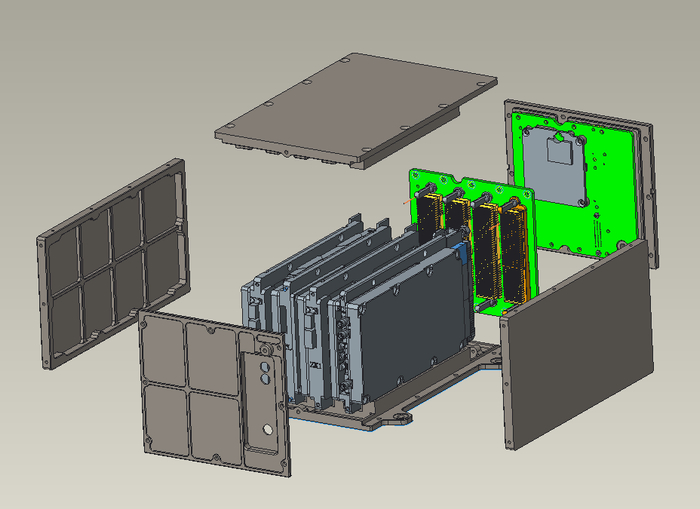The width and height of the screenshot is (700, 509).
Task: Click the rightmost black backplane connector
Action: coord(513,254)
